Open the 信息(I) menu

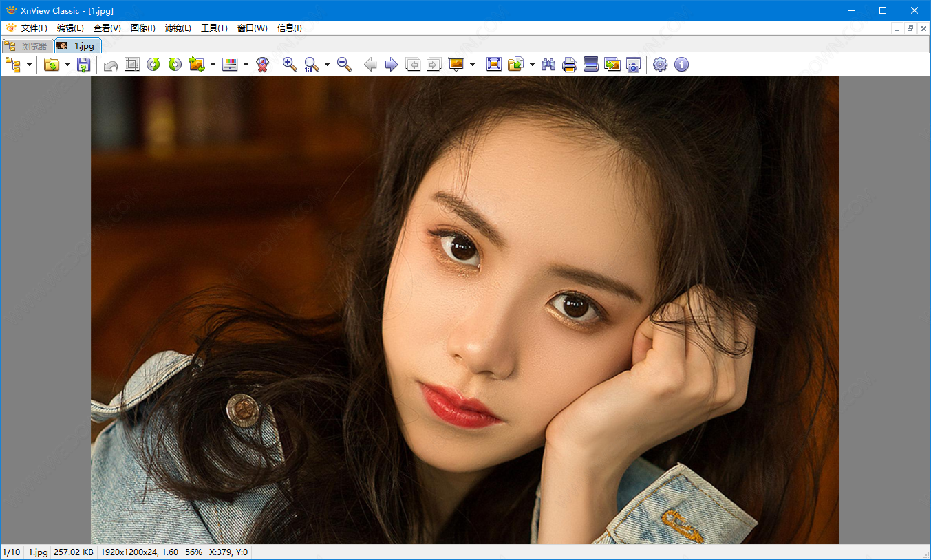290,28
